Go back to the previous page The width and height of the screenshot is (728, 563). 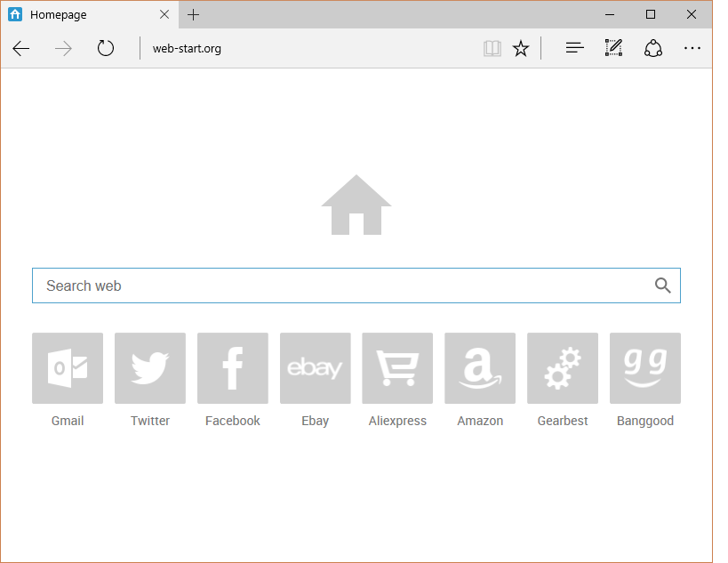[21, 49]
